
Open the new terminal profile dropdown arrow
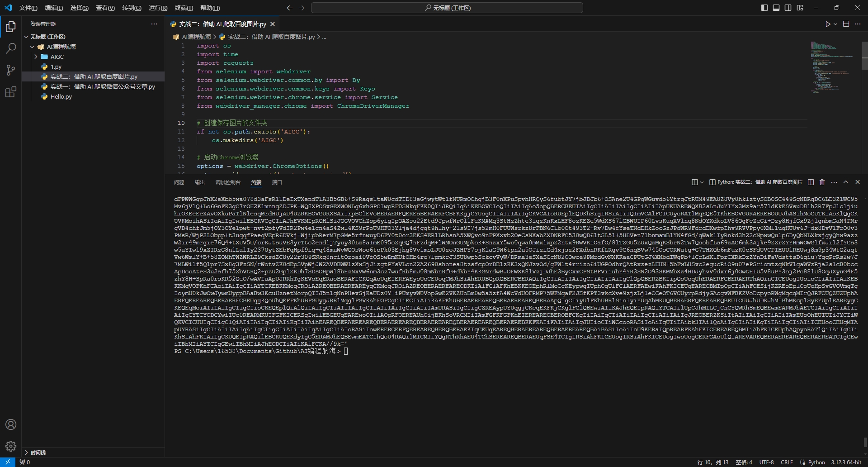(x=702, y=182)
